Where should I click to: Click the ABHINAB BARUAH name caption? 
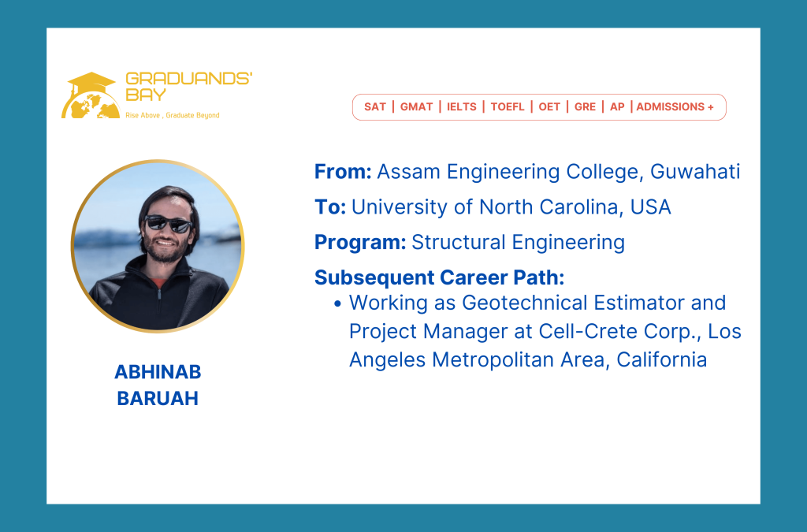click(x=158, y=385)
